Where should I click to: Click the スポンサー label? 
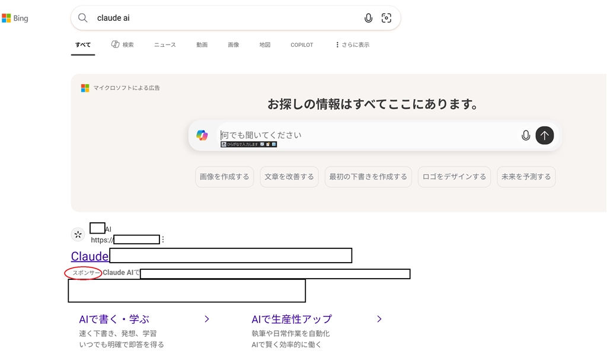pos(87,273)
